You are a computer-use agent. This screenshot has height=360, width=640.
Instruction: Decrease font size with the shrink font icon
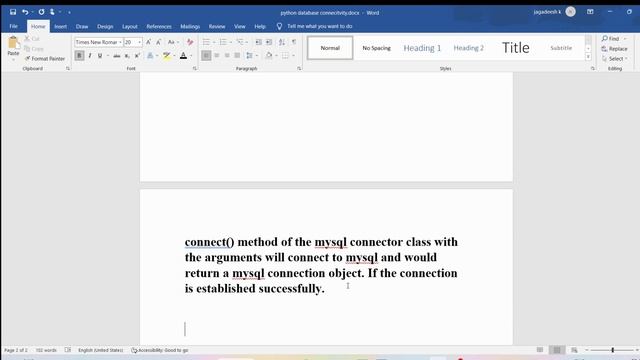coord(159,42)
